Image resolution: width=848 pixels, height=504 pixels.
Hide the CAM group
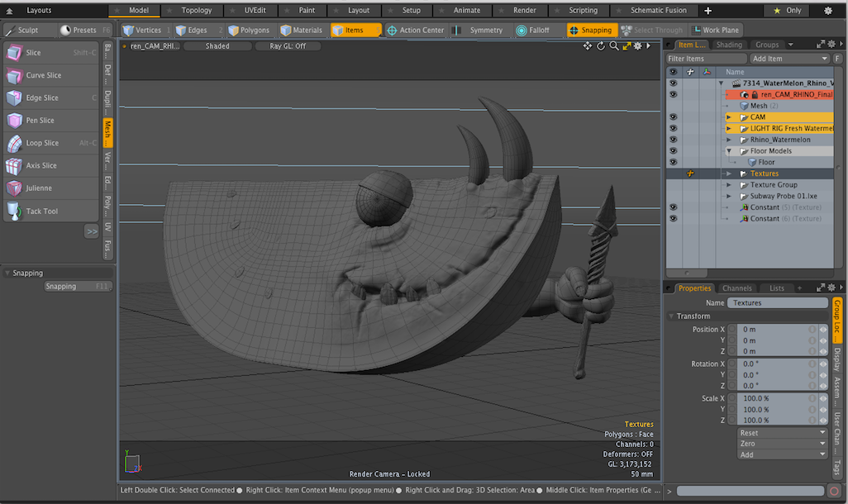click(x=674, y=117)
